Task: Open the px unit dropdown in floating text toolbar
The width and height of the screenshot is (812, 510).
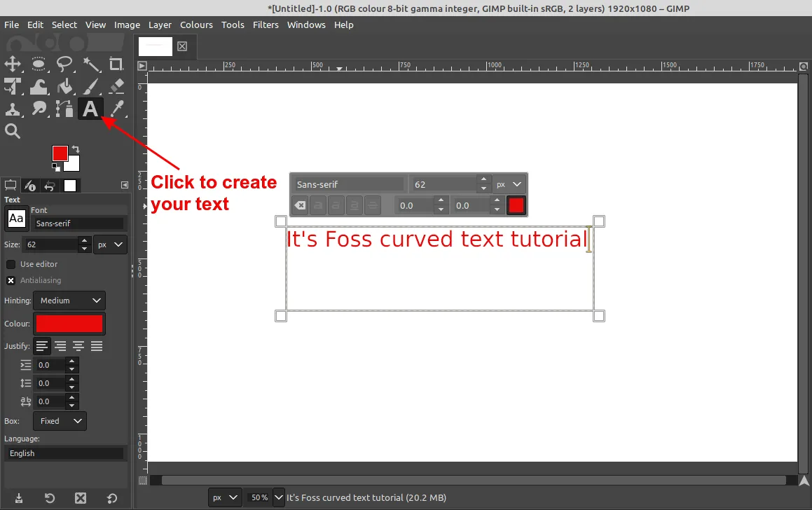Action: [509, 184]
